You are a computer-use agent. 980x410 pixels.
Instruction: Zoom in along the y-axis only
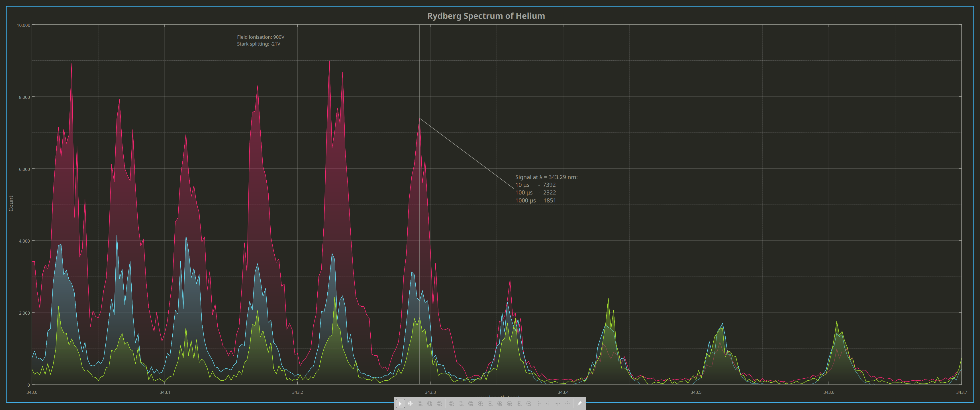tap(519, 403)
